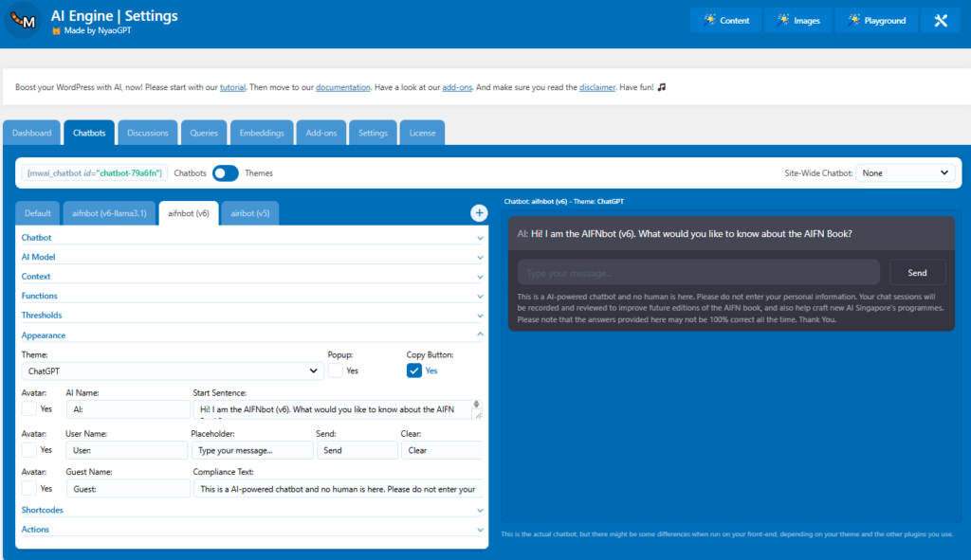Click the shortcode text box
The width and height of the screenshot is (971, 560).
96,173
